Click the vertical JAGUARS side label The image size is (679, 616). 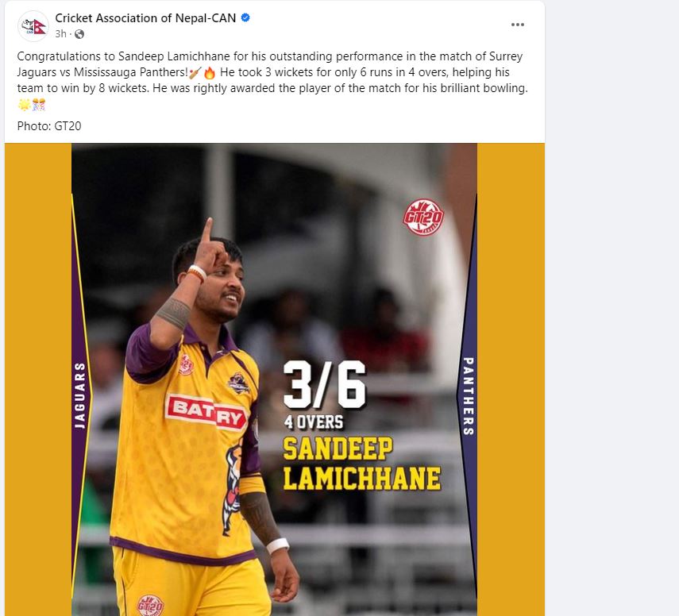pos(79,395)
